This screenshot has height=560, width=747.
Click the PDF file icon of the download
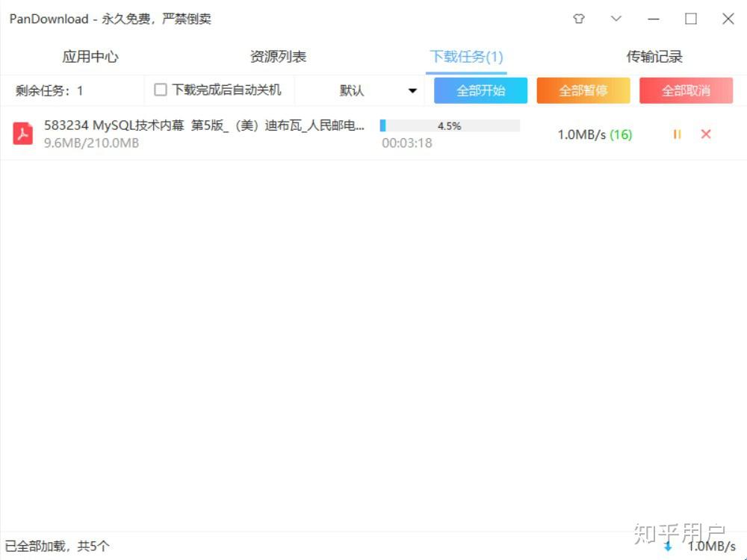[22, 133]
